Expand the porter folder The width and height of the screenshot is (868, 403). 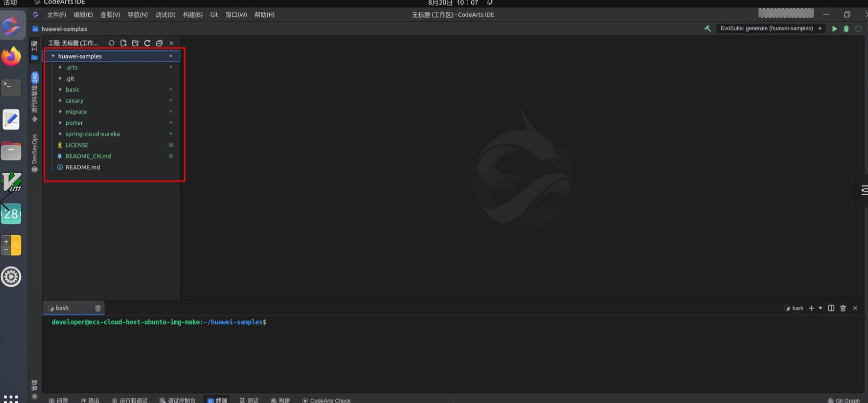click(x=60, y=123)
